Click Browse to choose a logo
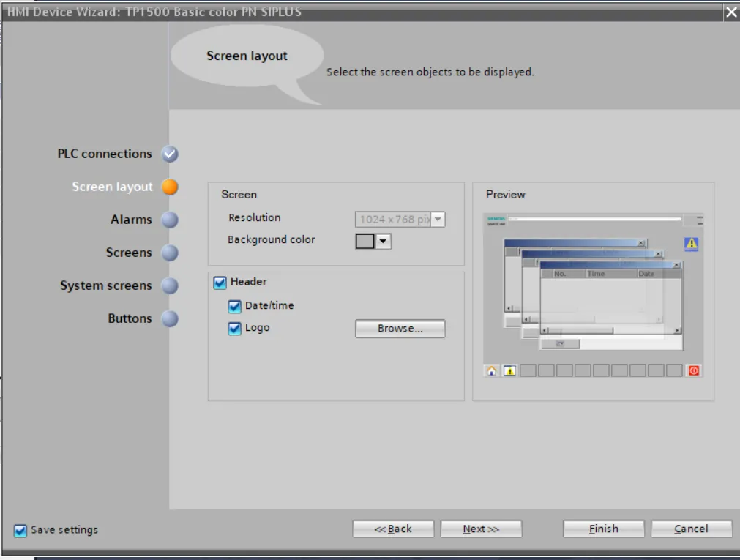 tap(399, 328)
